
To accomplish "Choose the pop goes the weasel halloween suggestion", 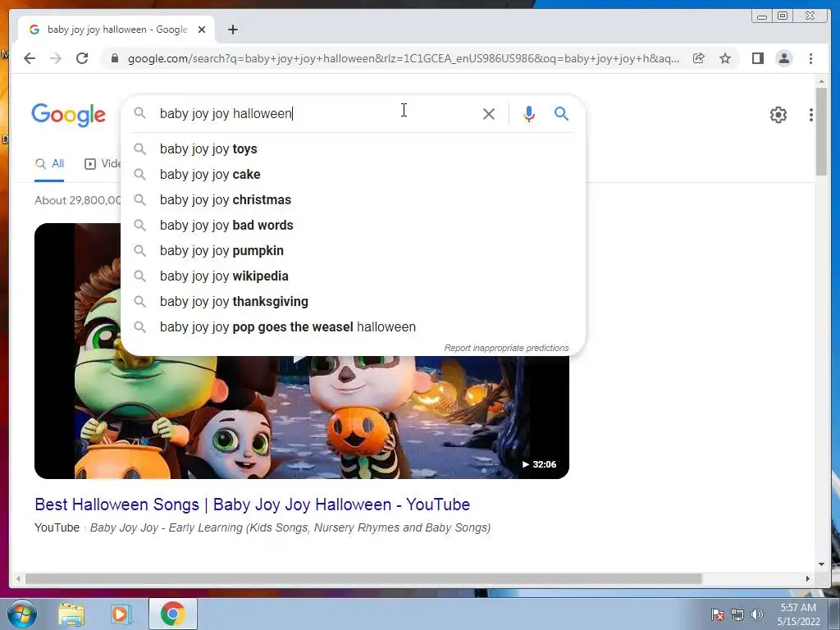I will (354, 326).
